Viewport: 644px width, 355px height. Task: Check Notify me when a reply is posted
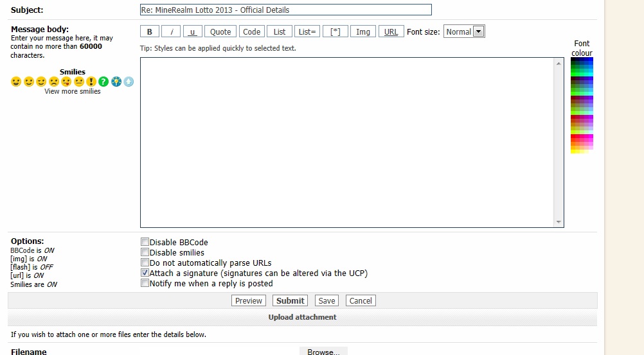tap(145, 283)
